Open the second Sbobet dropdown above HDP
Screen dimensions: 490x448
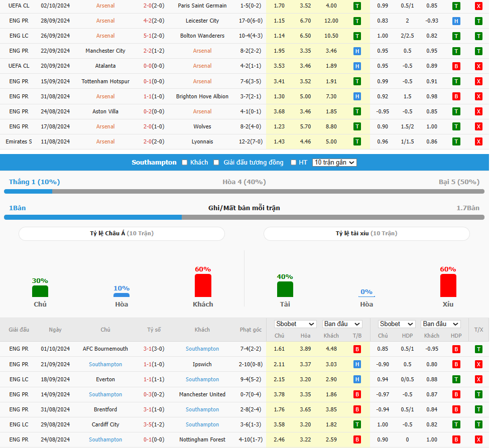396,324
